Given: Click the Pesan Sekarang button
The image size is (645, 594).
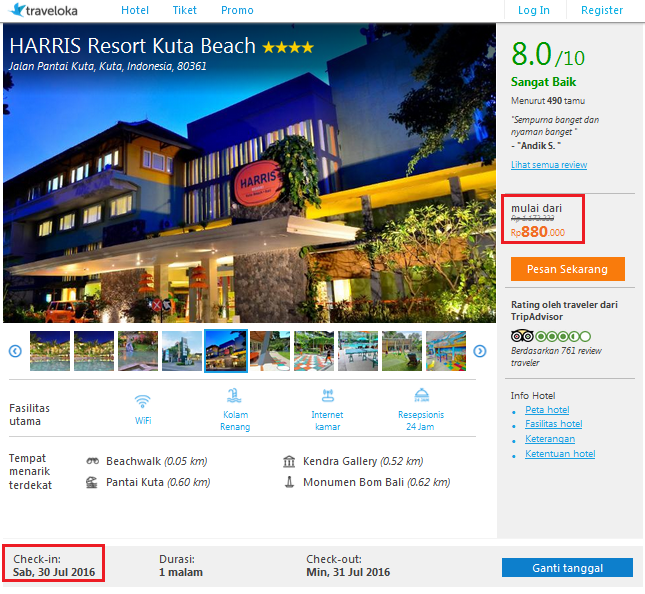Looking at the screenshot, I should 568,269.
